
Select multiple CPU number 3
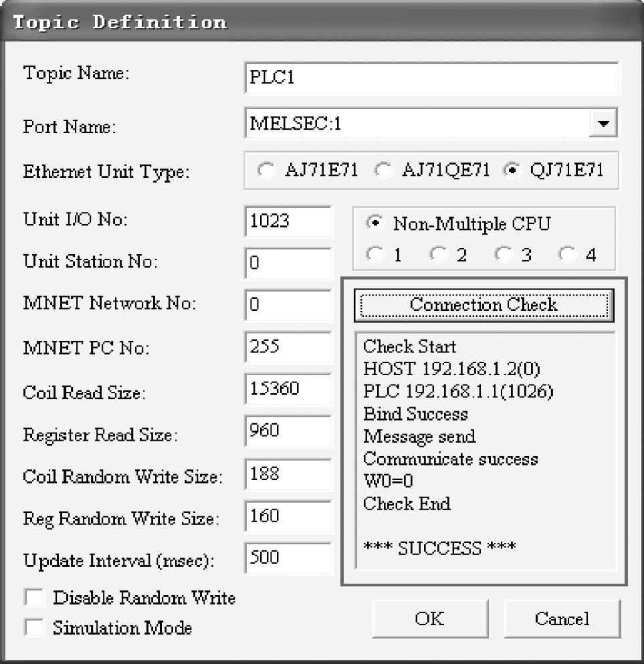pos(502,255)
